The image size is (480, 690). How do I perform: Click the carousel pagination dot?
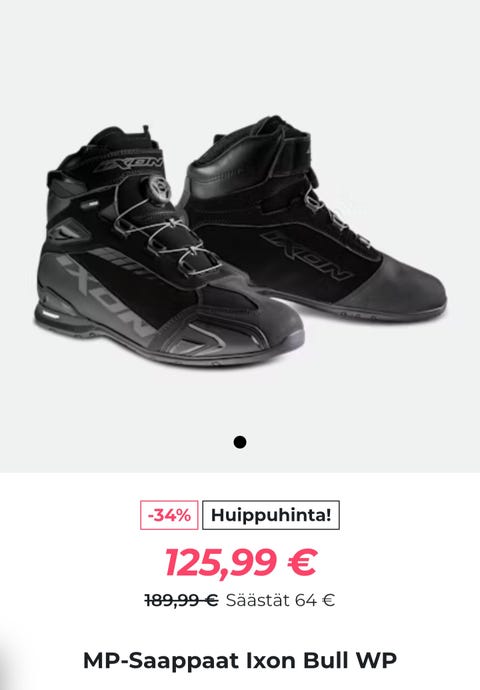pos(240,442)
